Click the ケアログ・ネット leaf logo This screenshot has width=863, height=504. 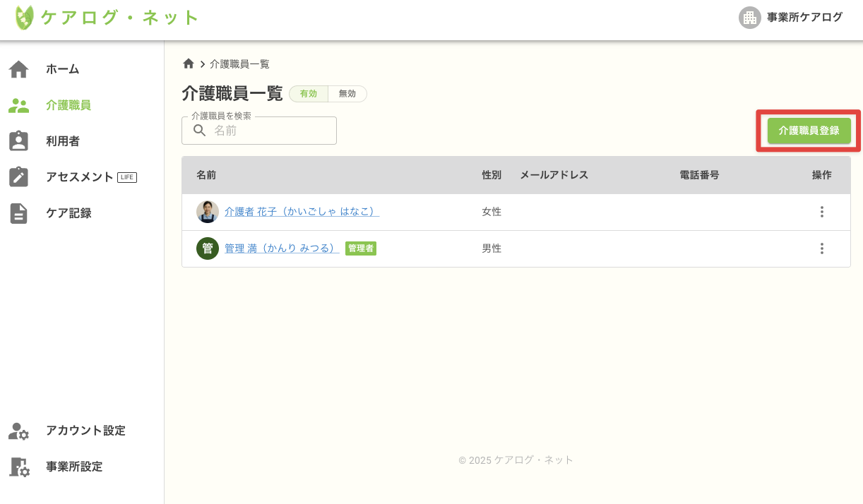pyautogui.click(x=25, y=18)
